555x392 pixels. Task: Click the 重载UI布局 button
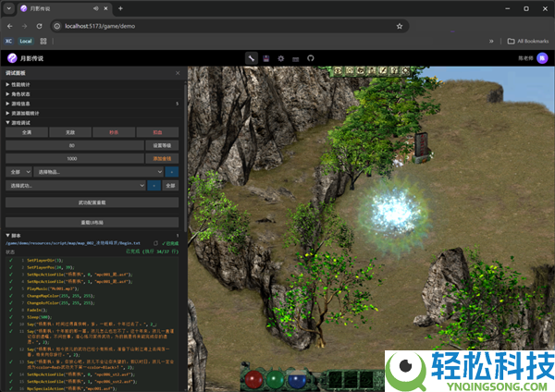point(92,223)
